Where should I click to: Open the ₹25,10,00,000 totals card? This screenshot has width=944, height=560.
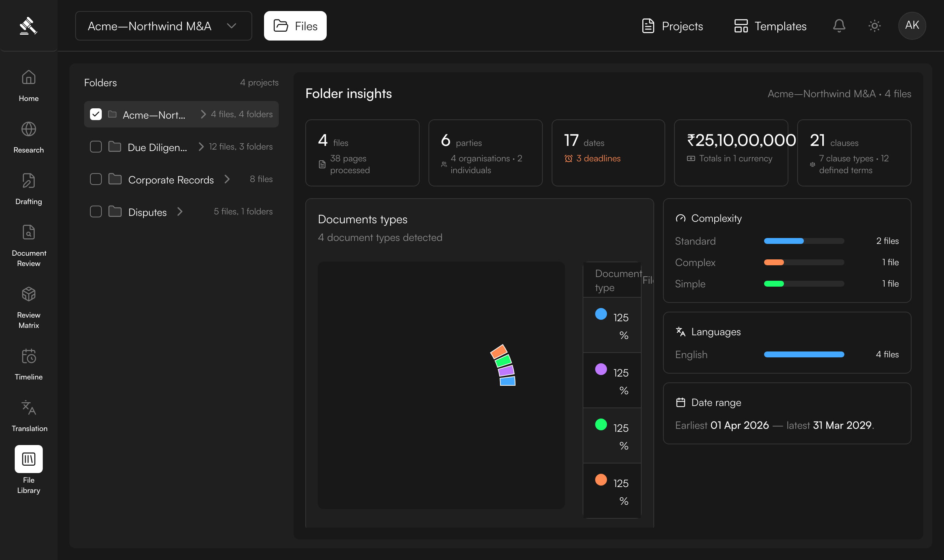(x=731, y=153)
